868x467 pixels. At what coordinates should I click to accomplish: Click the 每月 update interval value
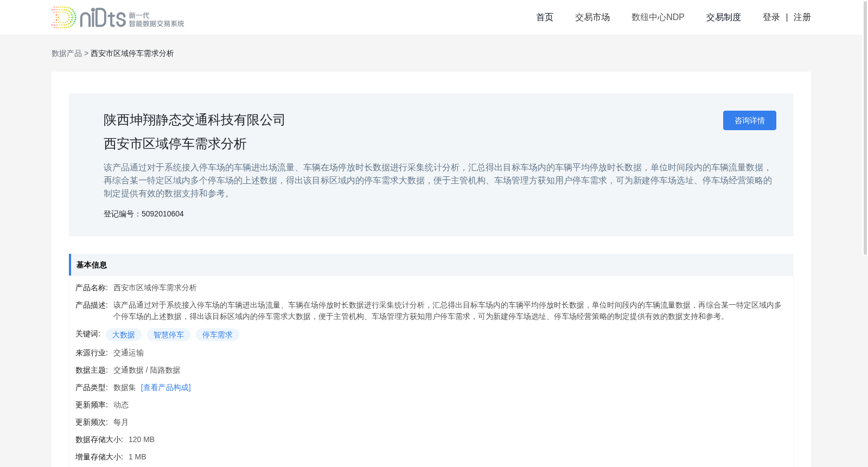121,422
